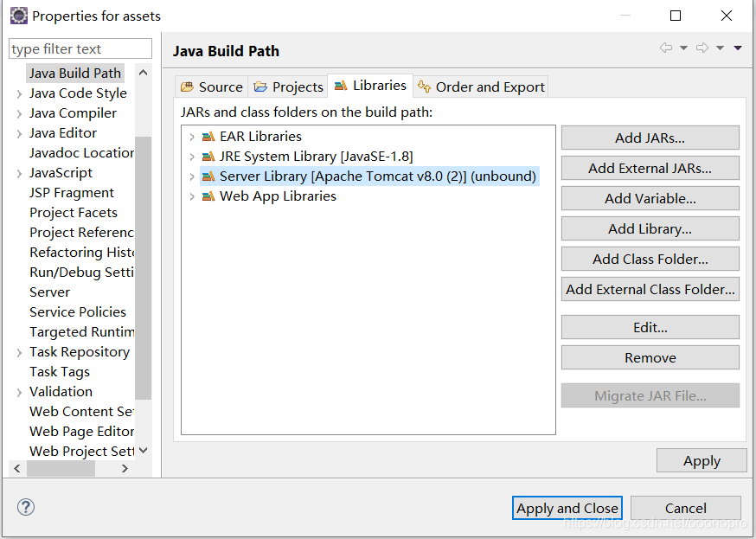Expand JavaScript in sidebar

(19, 174)
